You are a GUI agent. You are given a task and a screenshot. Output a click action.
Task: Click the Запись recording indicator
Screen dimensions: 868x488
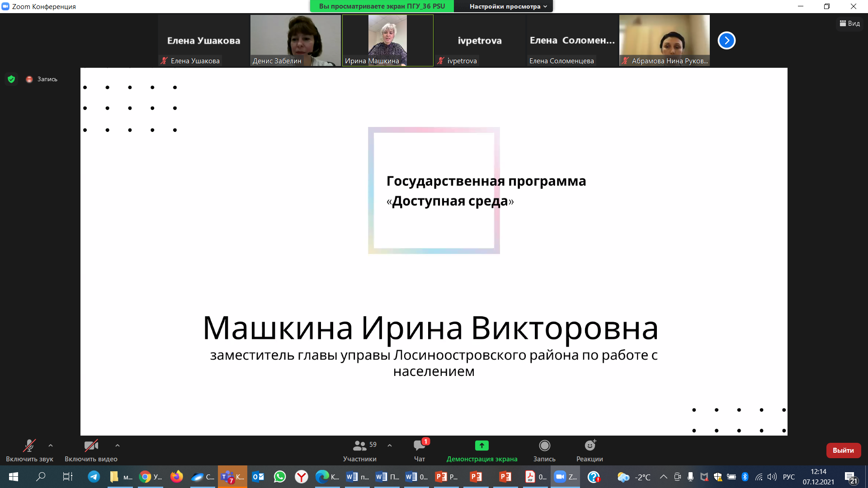click(x=42, y=79)
